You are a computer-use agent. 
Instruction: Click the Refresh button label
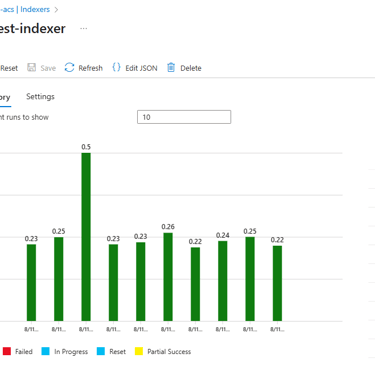coord(91,68)
